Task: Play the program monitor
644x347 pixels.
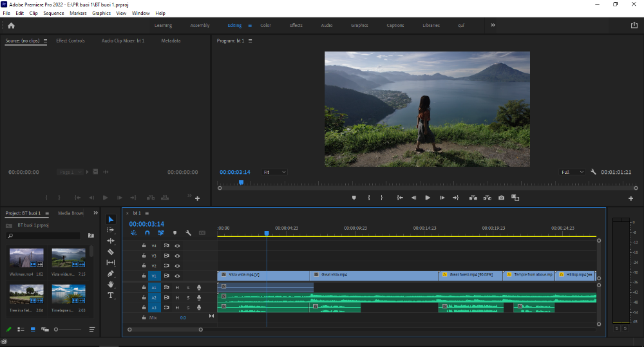Action: tap(428, 198)
